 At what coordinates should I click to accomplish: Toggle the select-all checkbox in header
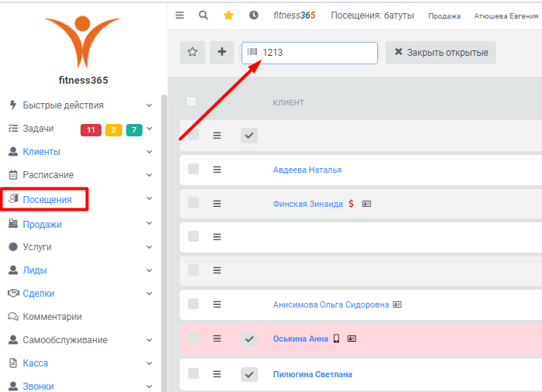191,101
